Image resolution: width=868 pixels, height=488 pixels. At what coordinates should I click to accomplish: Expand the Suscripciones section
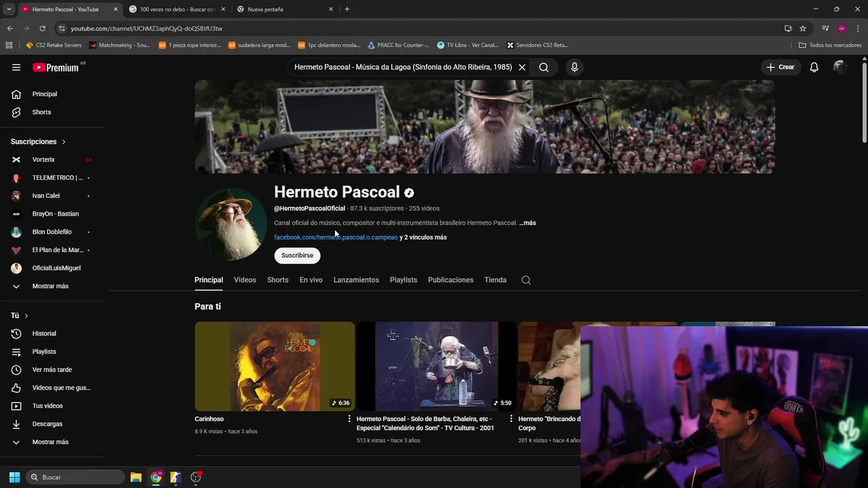pyautogui.click(x=38, y=142)
